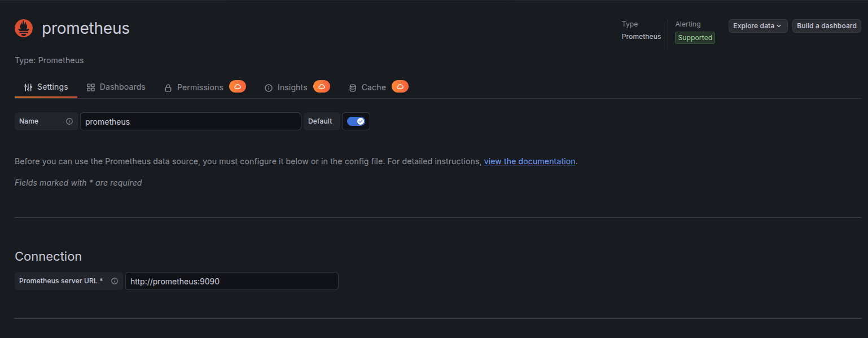Switch to the Settings tab

(46, 87)
